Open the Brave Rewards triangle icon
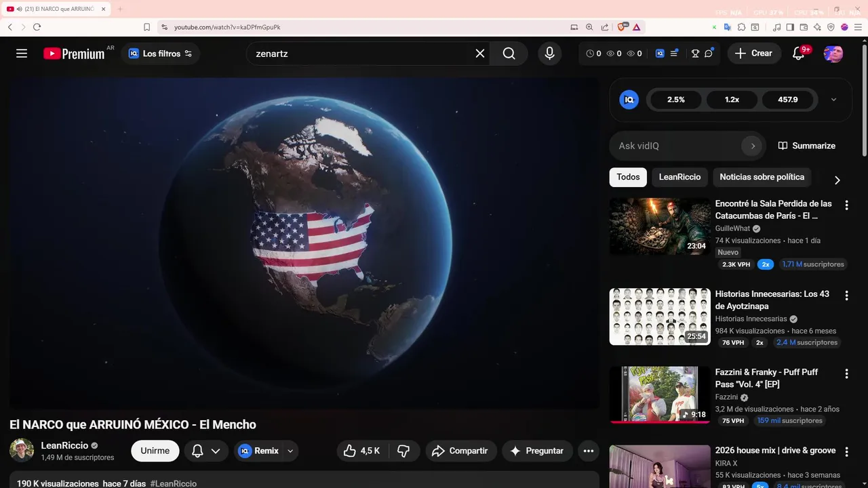This screenshot has width=868, height=488. [637, 27]
